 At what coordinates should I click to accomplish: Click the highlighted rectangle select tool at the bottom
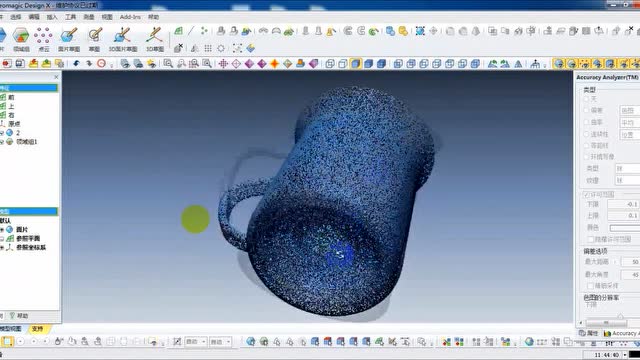pos(7,342)
